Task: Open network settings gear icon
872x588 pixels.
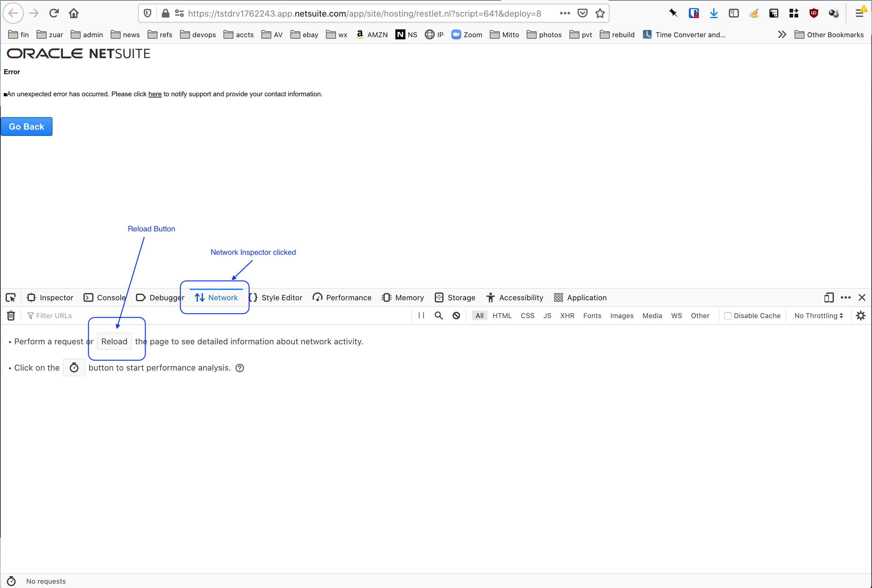Action: point(861,316)
